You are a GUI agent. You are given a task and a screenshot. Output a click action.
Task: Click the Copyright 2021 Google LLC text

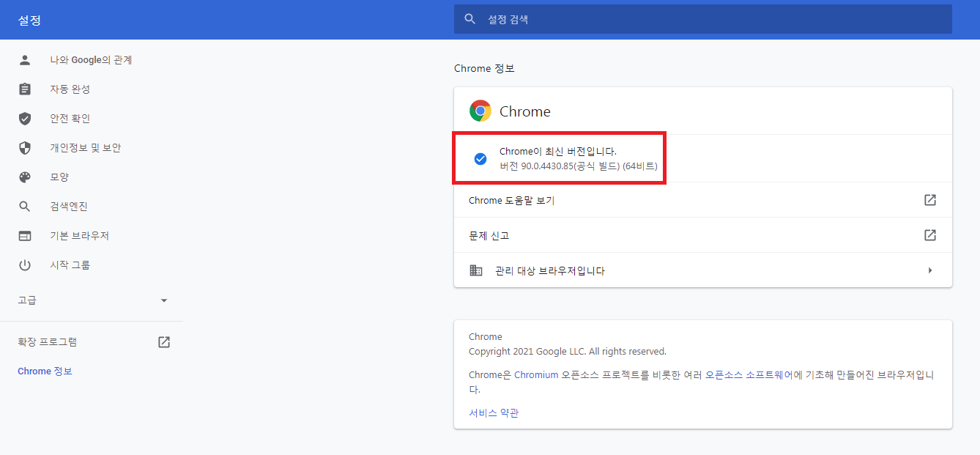click(568, 352)
